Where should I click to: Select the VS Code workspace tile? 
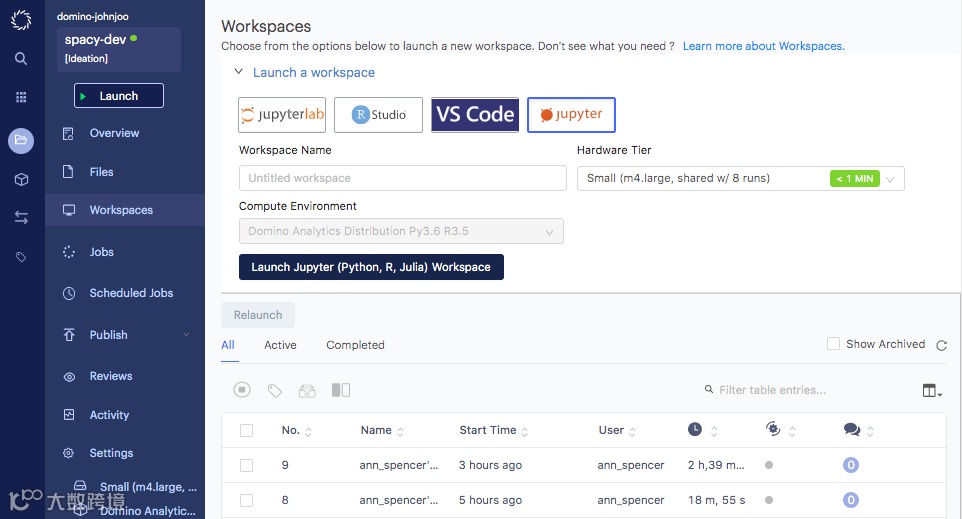(475, 115)
